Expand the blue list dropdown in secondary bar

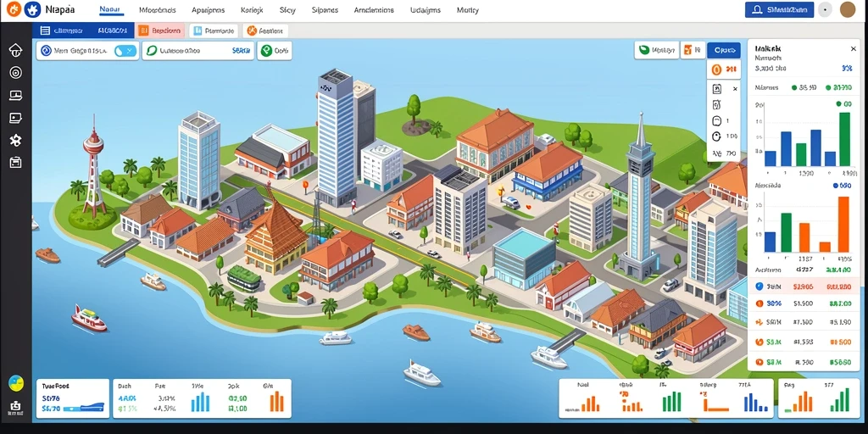(83, 31)
